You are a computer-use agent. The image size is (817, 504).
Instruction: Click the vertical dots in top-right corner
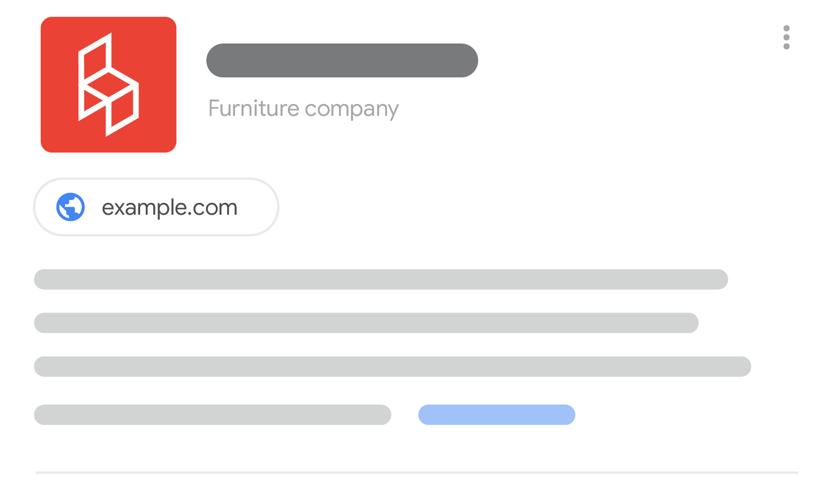(786, 38)
